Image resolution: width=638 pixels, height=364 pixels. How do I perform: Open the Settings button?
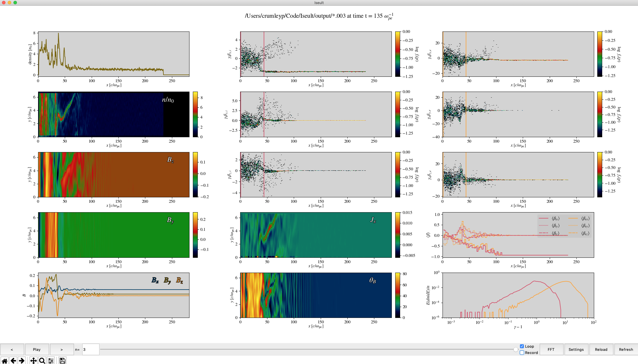(x=576, y=349)
